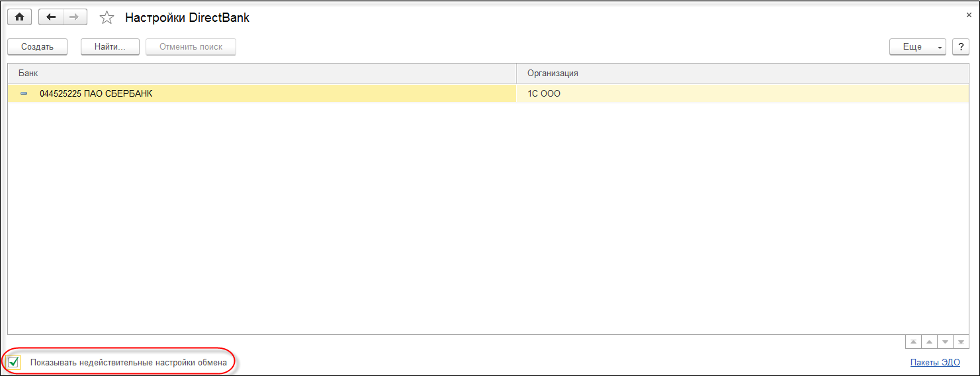Viewport: 980px width, 376px height.
Task: Click the Отменить поиск button
Action: (191, 47)
